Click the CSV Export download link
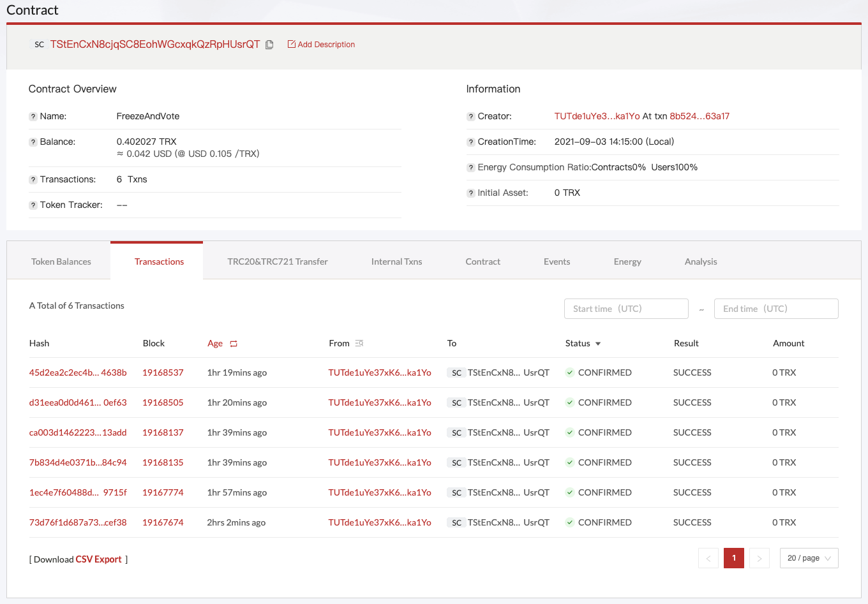 pos(98,559)
